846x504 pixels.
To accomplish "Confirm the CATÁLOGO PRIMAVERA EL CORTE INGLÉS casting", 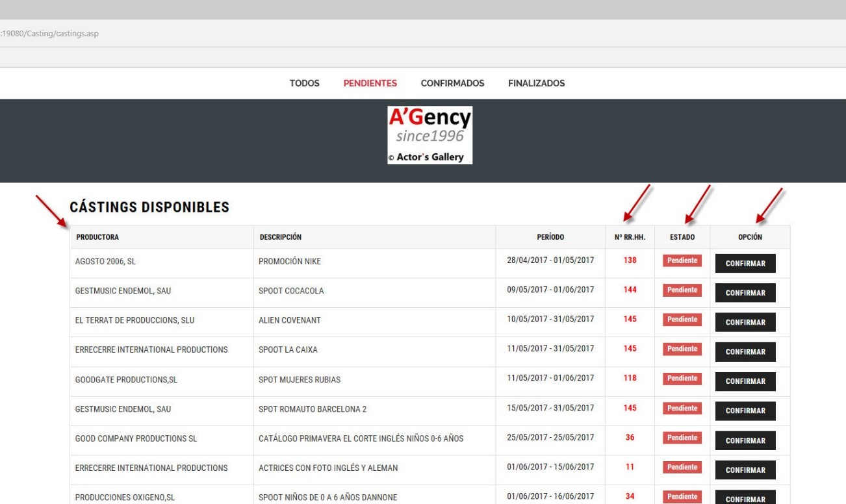I will point(745,440).
